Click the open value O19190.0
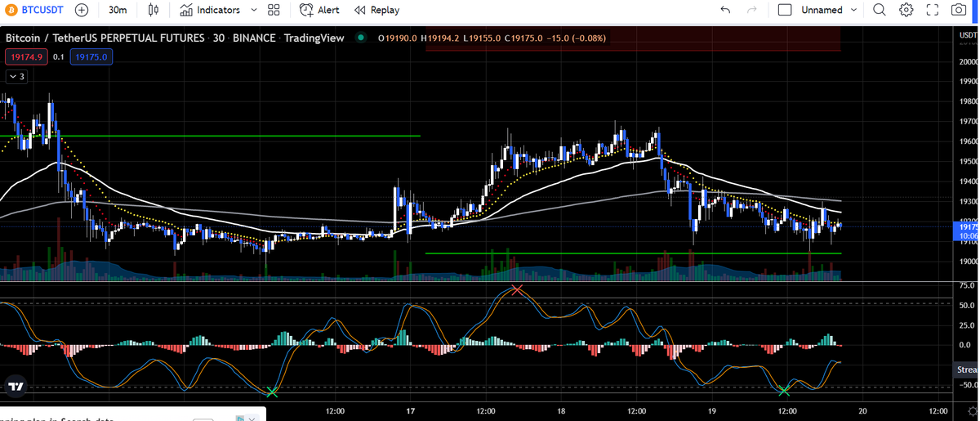 point(397,37)
